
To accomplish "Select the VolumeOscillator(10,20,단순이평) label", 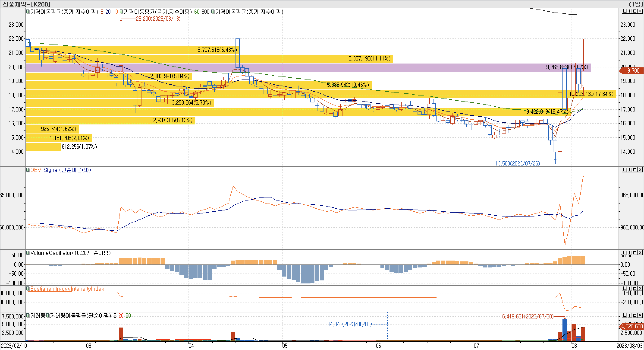I will click(x=71, y=253).
